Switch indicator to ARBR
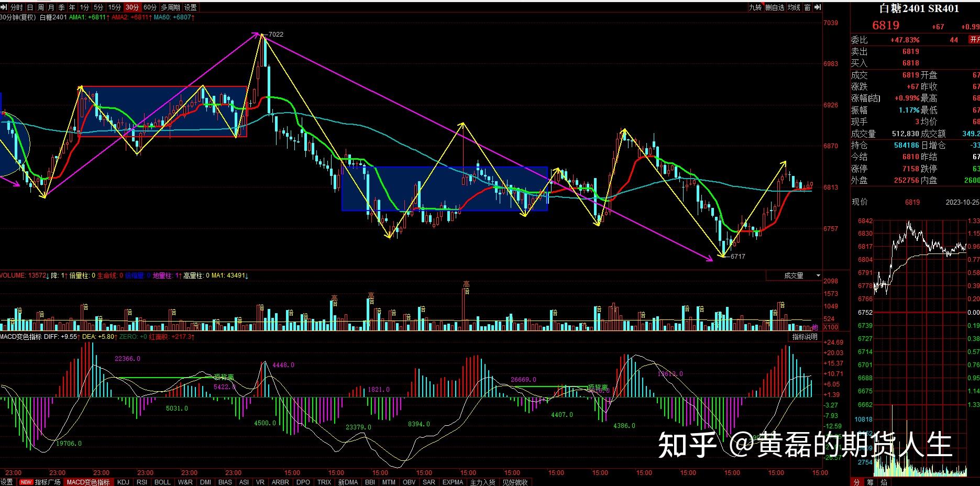 (x=280, y=482)
